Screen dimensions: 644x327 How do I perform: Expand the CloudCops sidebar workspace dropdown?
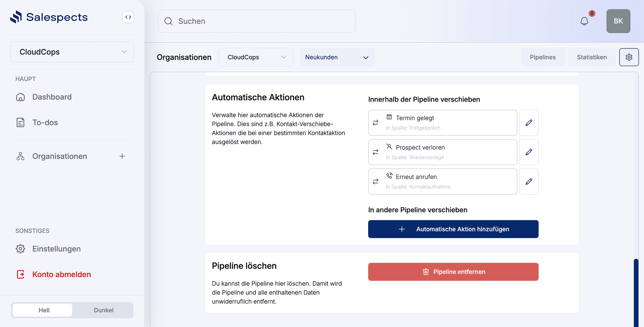coord(72,52)
